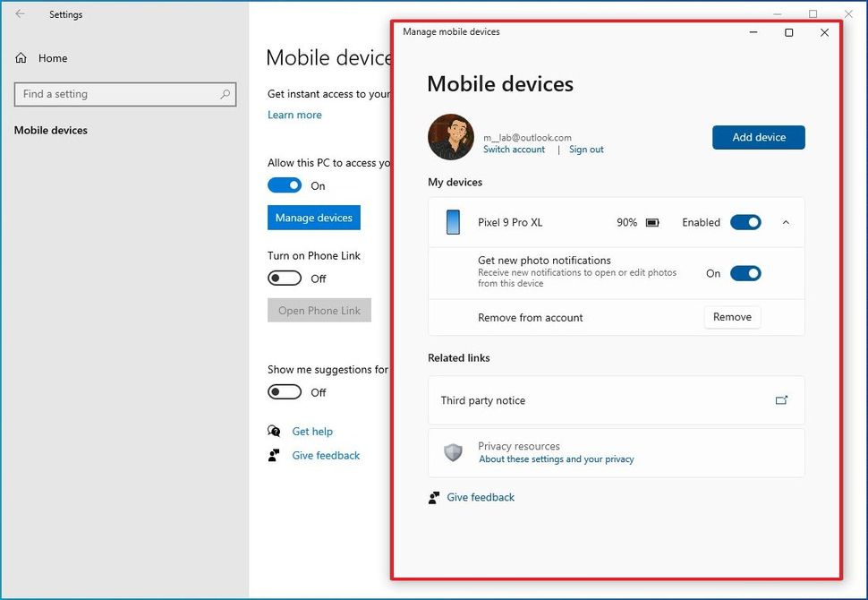Image resolution: width=868 pixels, height=600 pixels.
Task: Open the Third party notice external link icon
Action: [781, 400]
